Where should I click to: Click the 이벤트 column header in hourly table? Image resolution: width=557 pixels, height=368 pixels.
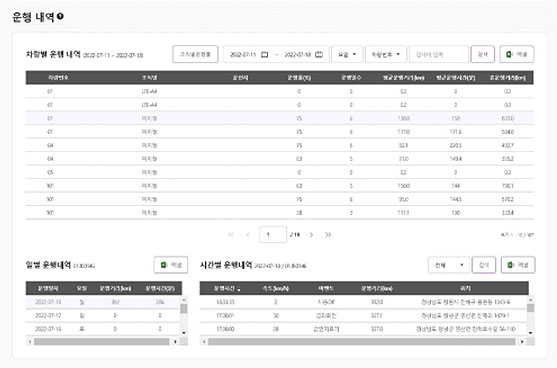326,288
